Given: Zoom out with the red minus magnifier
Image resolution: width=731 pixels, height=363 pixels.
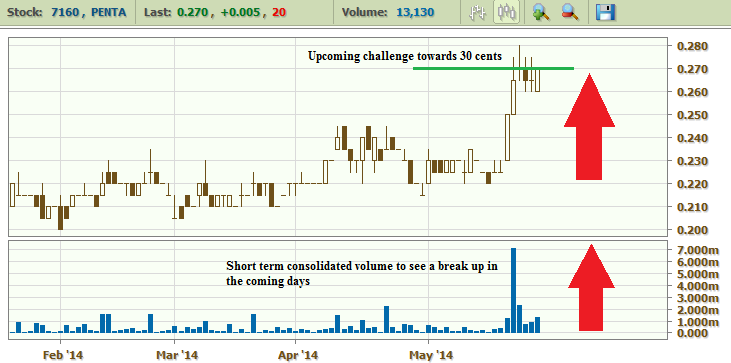Looking at the screenshot, I should click(x=570, y=12).
